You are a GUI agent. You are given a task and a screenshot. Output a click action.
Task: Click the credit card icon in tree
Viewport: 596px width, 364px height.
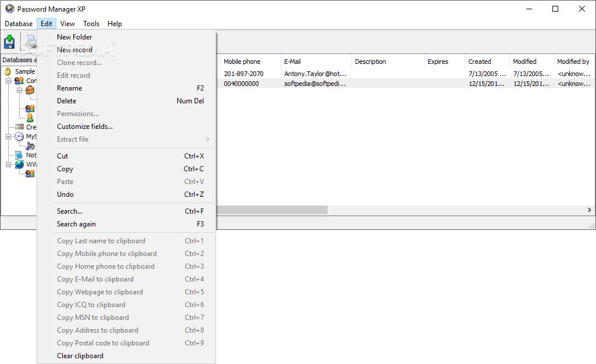(19, 127)
